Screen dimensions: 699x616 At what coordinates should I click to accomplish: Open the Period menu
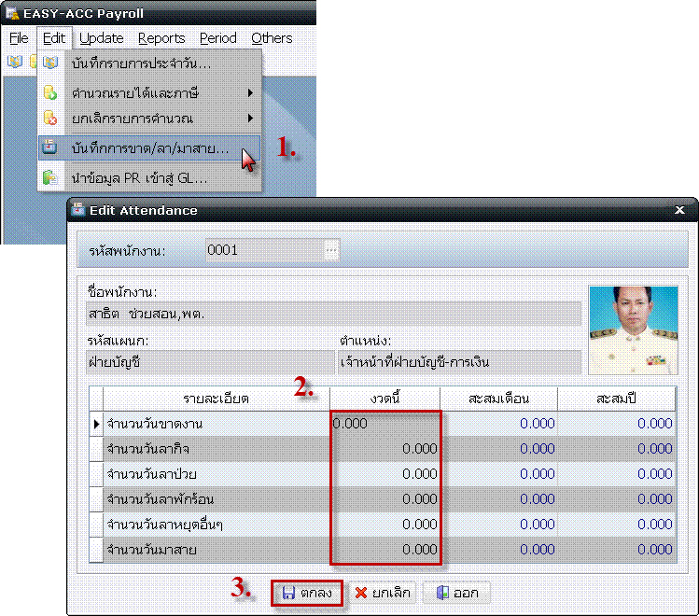pyautogui.click(x=217, y=38)
